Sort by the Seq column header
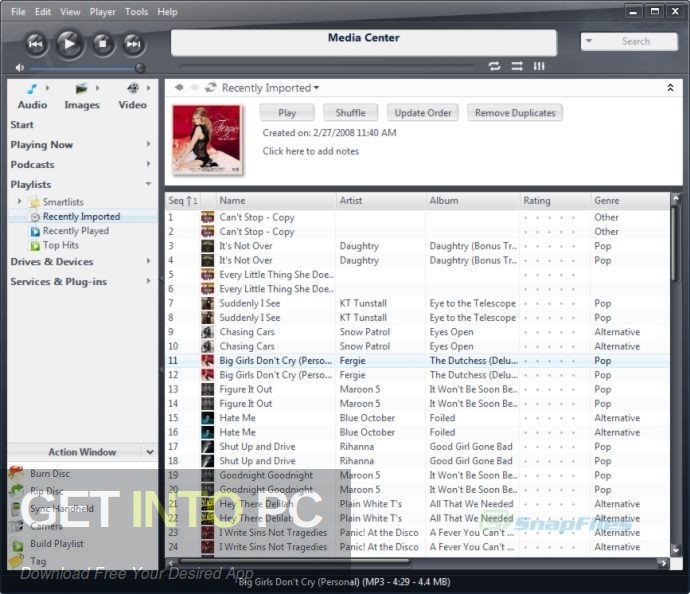Viewport: 690px width, 594px height. pos(183,201)
